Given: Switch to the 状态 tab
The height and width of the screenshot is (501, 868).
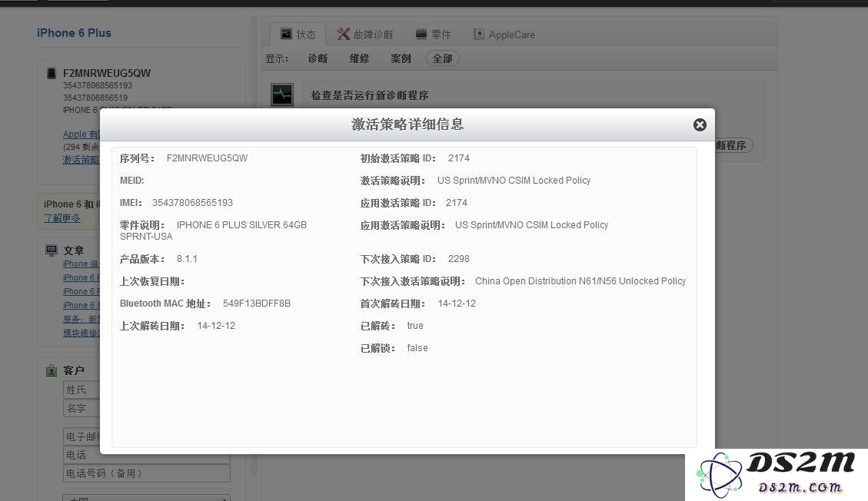Looking at the screenshot, I should [298, 35].
